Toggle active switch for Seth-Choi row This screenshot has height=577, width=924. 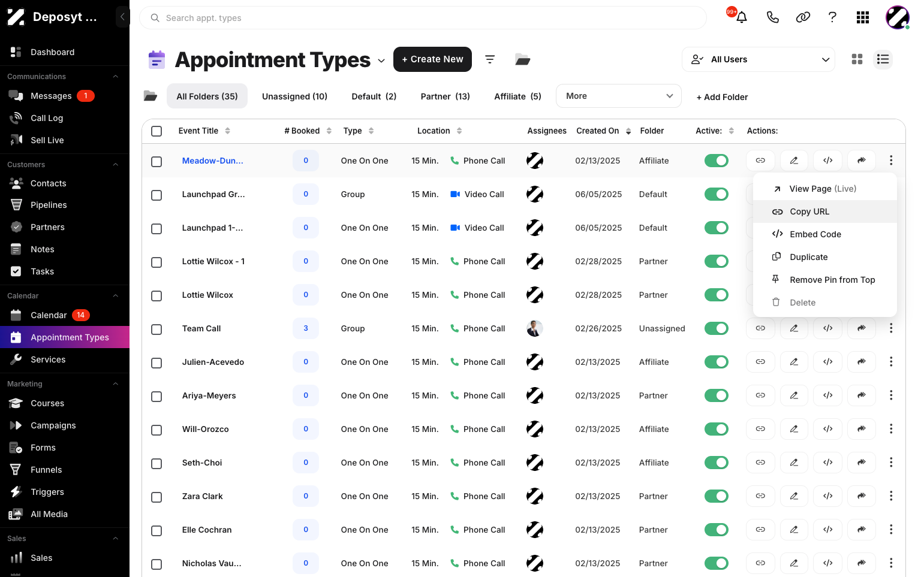[716, 463]
